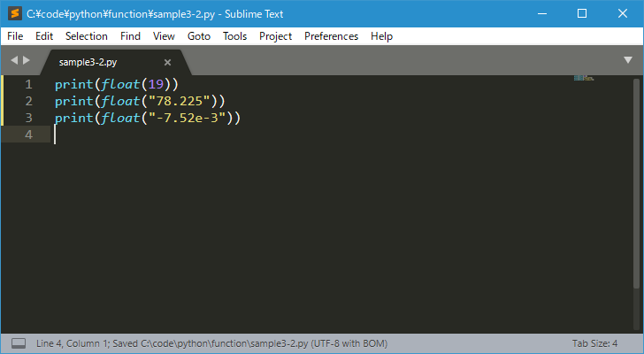Click the minimap code preview
This screenshot has height=354, width=644.
(x=584, y=78)
